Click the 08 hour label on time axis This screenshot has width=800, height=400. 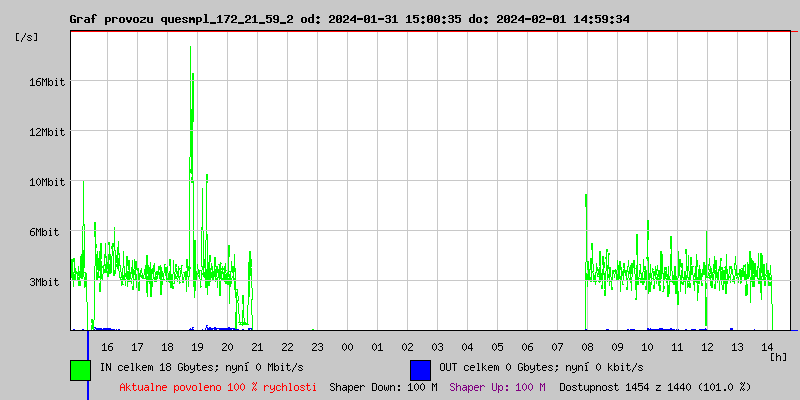point(587,347)
